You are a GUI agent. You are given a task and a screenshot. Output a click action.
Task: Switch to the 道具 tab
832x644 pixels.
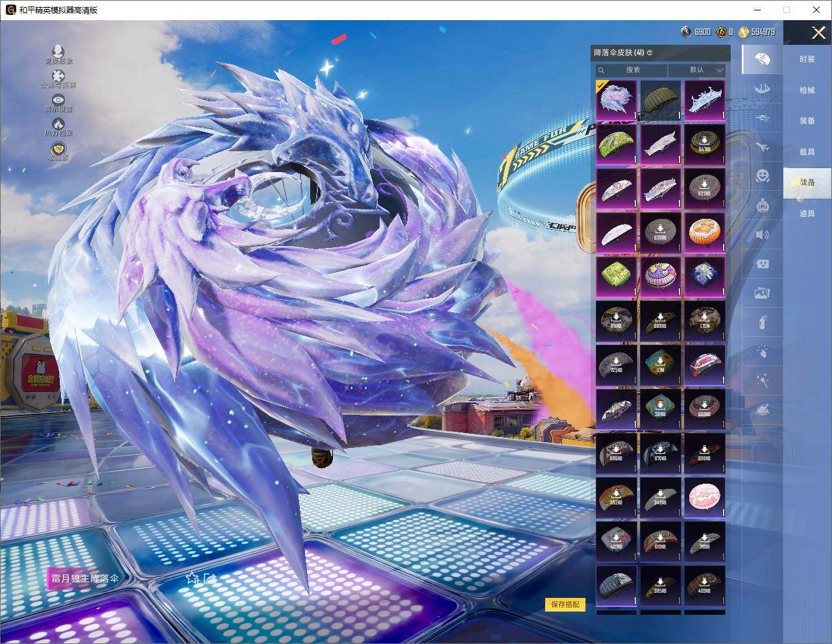click(x=807, y=214)
